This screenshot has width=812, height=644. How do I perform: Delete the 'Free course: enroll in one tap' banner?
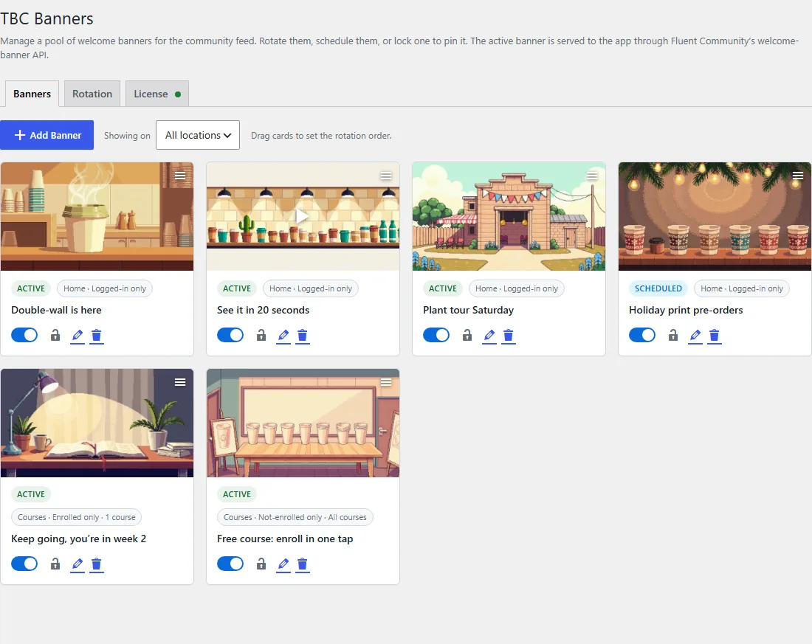(303, 564)
